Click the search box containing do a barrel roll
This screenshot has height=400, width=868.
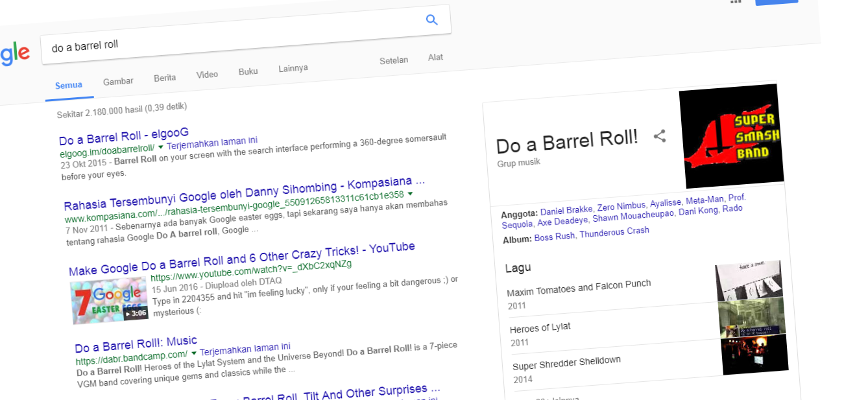coord(245,35)
